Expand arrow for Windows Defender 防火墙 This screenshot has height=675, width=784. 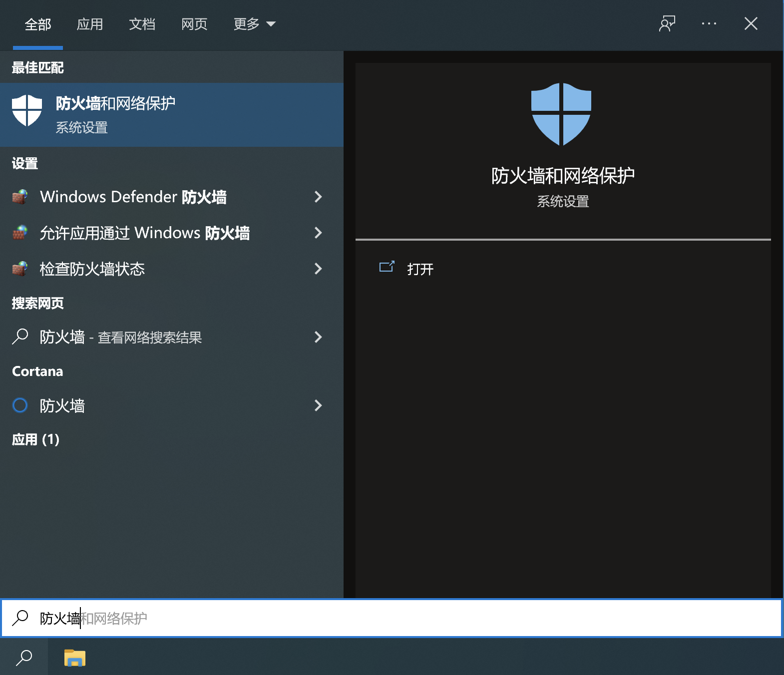pos(318,197)
